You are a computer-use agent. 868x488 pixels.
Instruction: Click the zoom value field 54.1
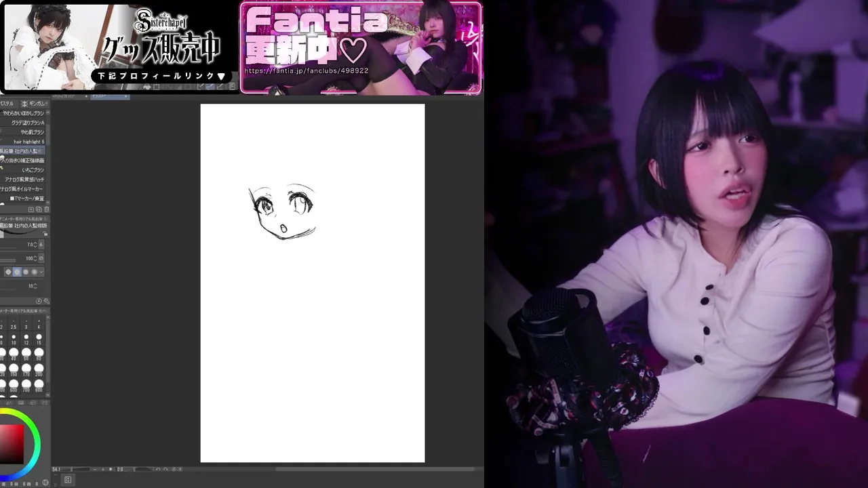(56, 469)
